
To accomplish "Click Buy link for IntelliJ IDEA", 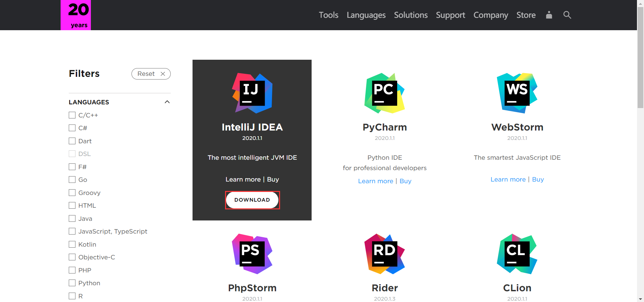I will (x=273, y=180).
